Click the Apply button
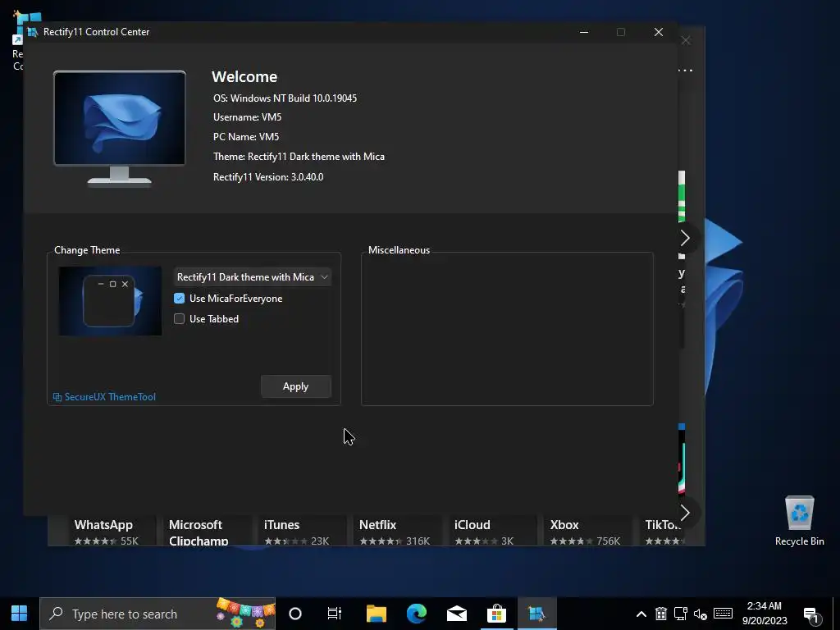Screen dimensions: 840x630 295,386
